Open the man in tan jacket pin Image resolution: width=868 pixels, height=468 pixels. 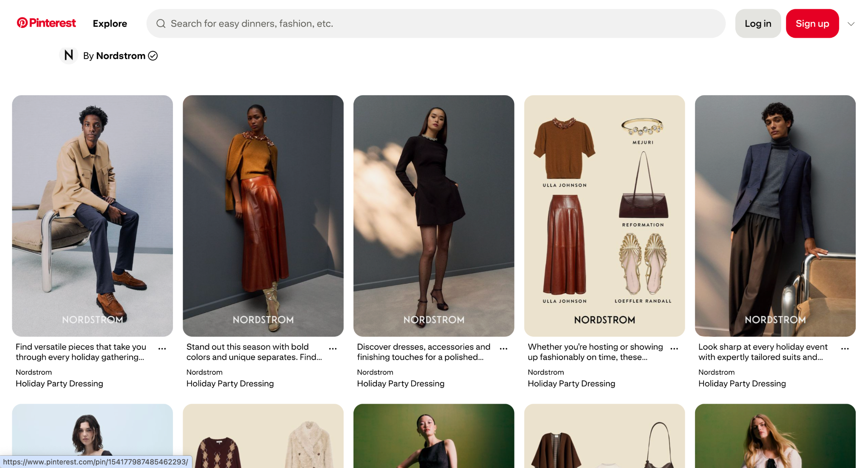pos(92,216)
